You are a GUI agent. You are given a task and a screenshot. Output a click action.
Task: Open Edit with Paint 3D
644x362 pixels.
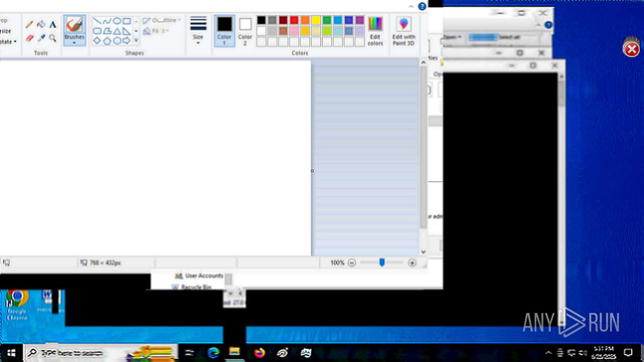click(x=404, y=31)
